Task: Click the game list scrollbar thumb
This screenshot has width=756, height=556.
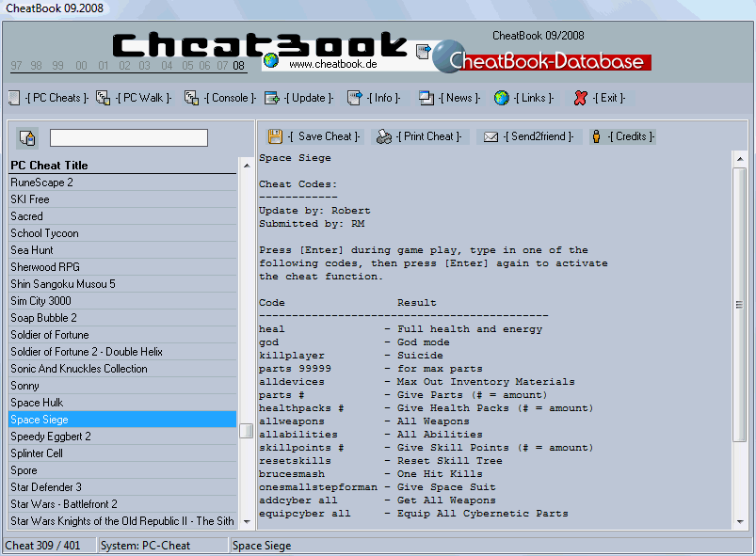Action: [x=247, y=431]
